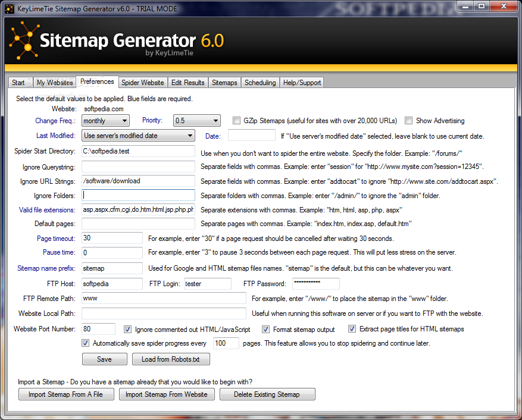The width and height of the screenshot is (522, 420).
Task: Click the softpedia.com website value
Action: (x=104, y=109)
